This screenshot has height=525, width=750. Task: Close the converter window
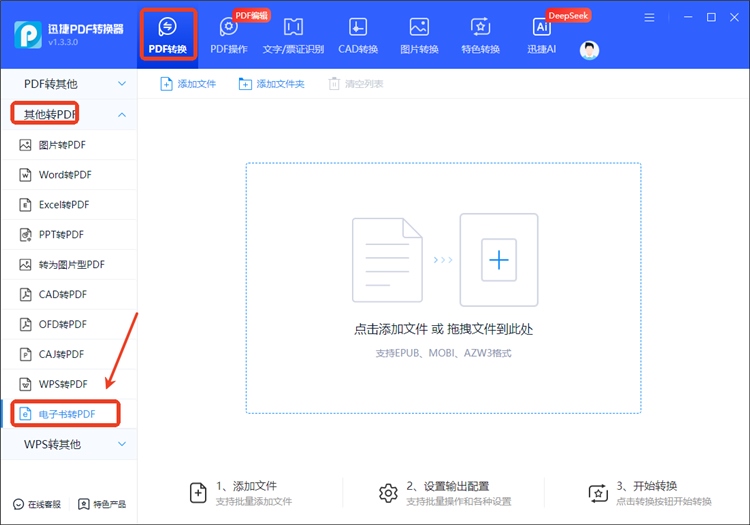(734, 17)
